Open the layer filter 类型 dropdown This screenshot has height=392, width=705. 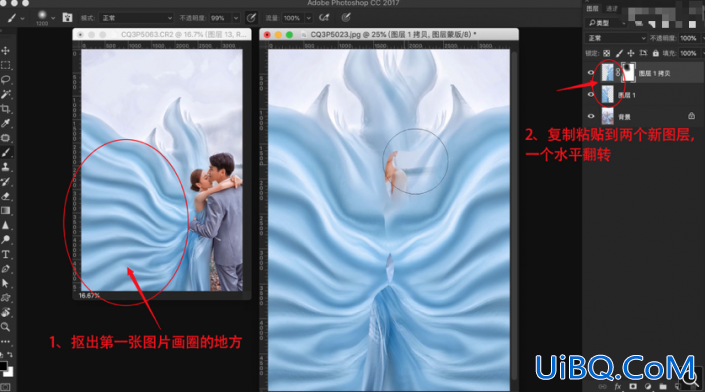[606, 23]
